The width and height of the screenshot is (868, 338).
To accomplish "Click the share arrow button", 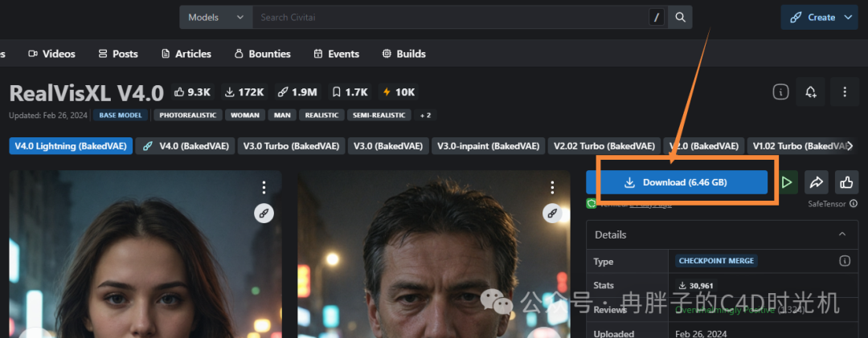I will click(x=817, y=182).
